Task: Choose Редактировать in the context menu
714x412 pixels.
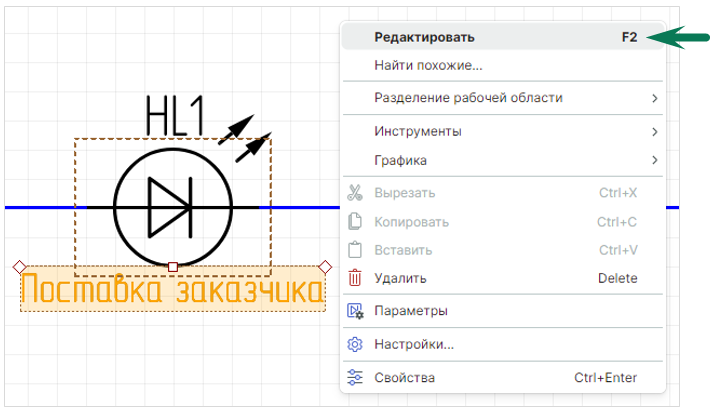Action: coord(503,37)
